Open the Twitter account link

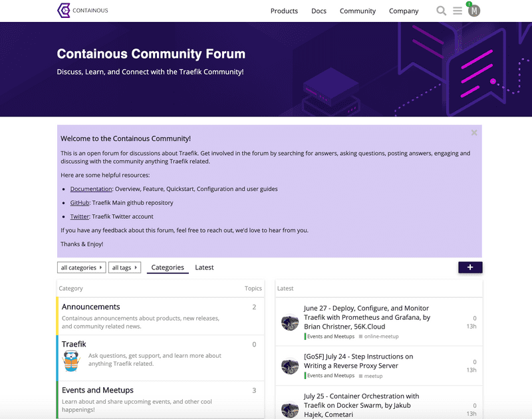80,216
